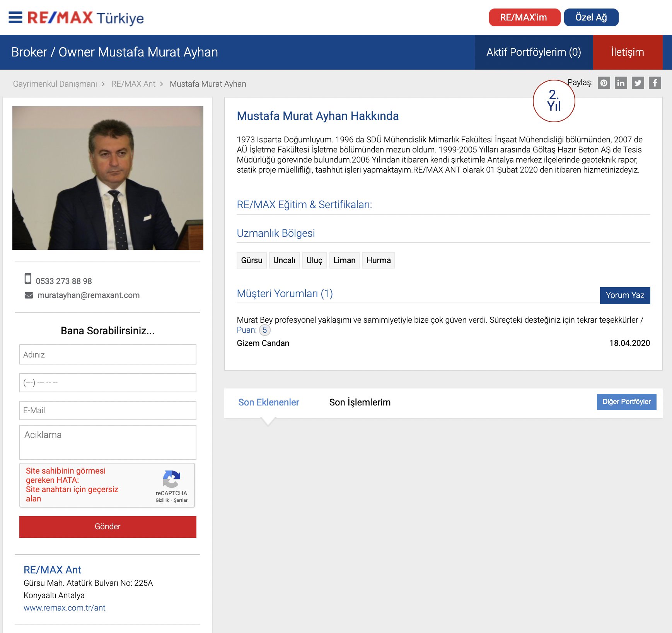Select Gürsu region tag

click(x=252, y=260)
